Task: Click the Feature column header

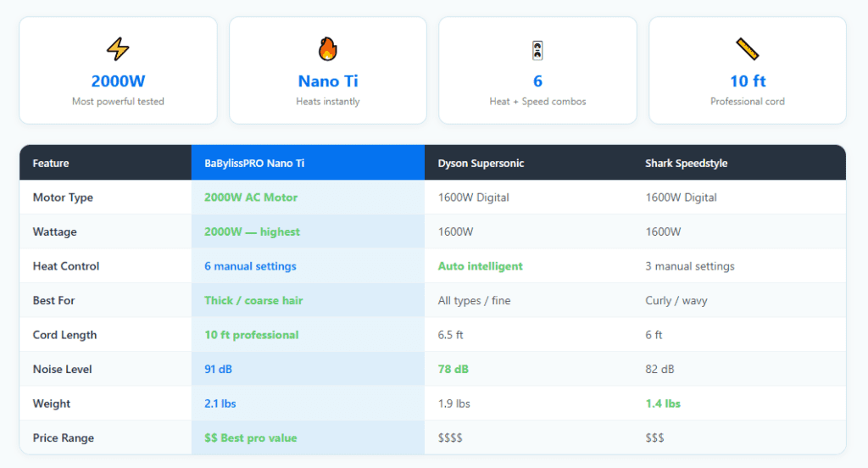Action: (51, 163)
